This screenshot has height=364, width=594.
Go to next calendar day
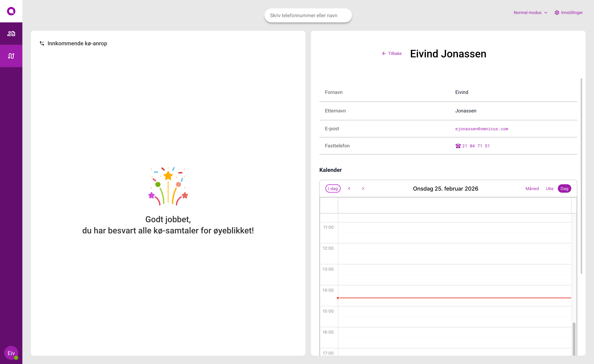(x=363, y=188)
